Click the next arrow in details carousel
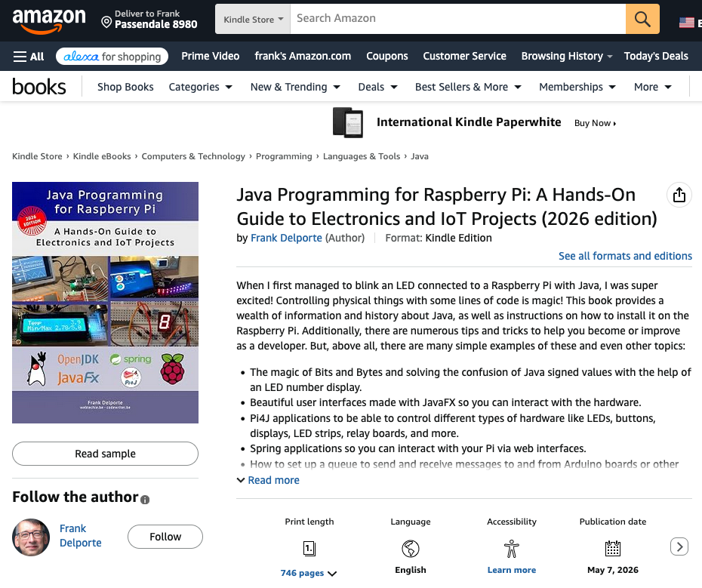 click(679, 546)
